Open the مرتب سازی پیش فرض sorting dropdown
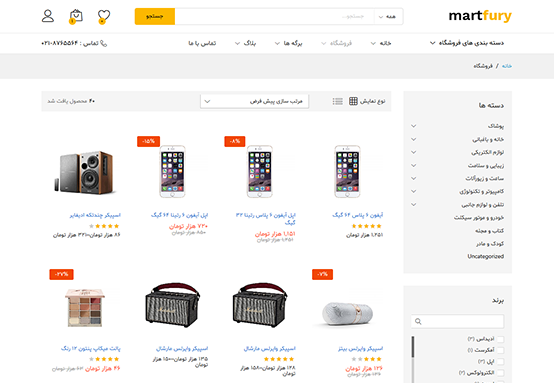Screen dimensions: 554x383 click(x=254, y=101)
